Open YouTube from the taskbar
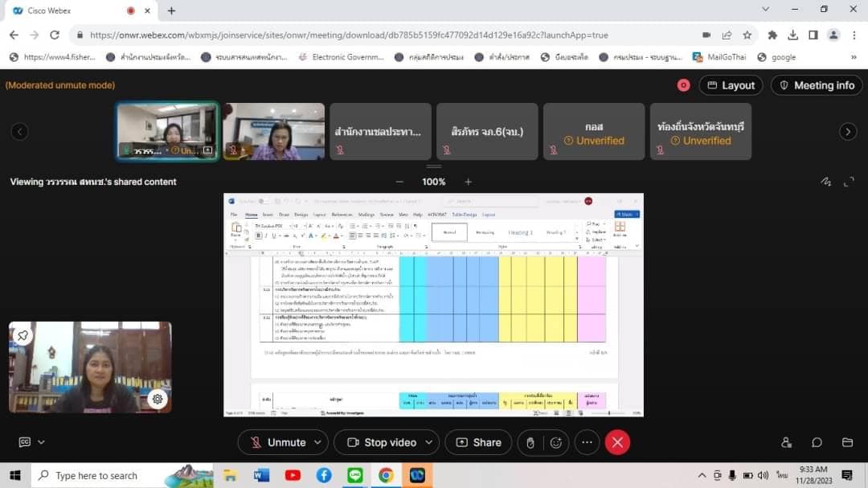Image resolution: width=868 pixels, height=488 pixels. [x=293, y=475]
